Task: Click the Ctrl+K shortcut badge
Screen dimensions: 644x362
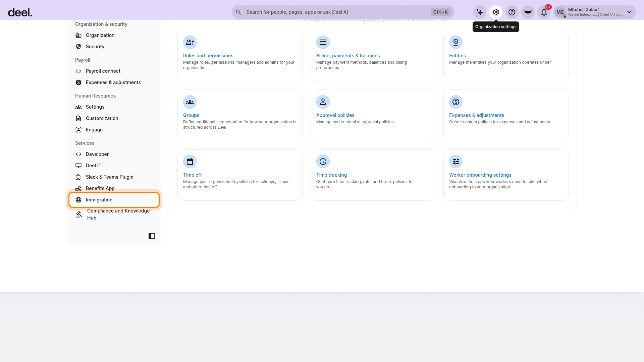Action: click(440, 12)
